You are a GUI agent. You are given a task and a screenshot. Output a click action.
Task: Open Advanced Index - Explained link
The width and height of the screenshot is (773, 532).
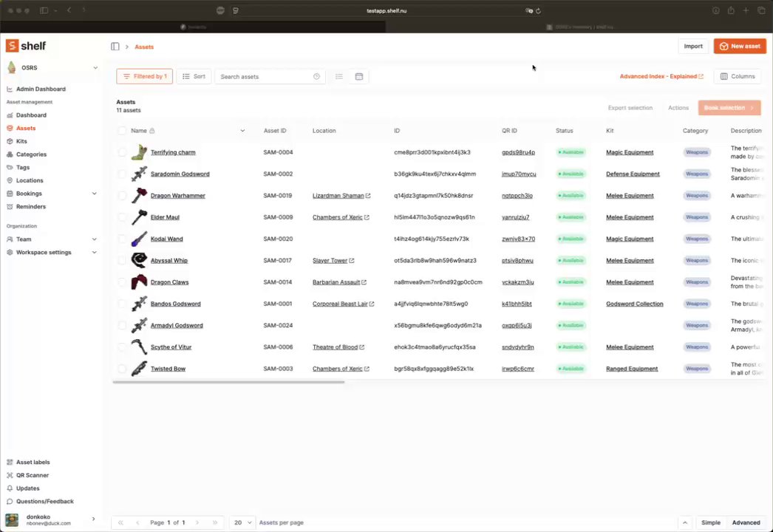pyautogui.click(x=661, y=76)
